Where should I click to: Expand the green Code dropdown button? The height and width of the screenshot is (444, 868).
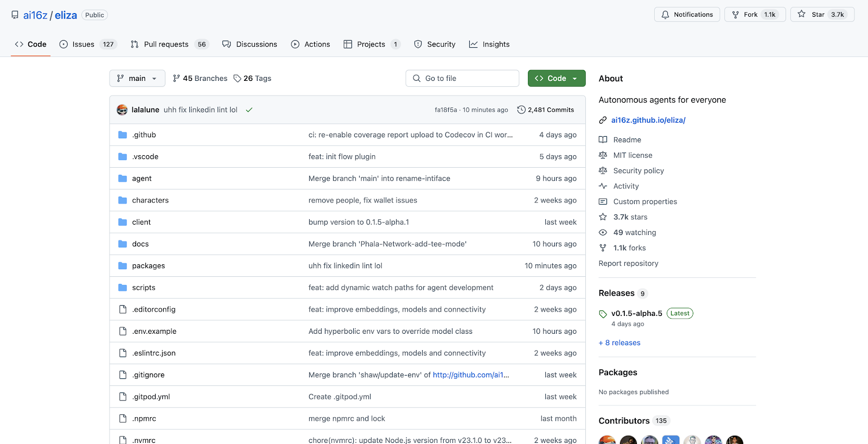(x=557, y=78)
